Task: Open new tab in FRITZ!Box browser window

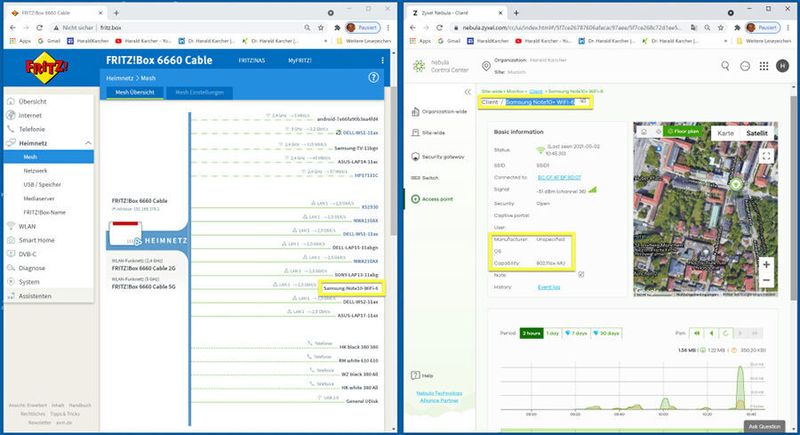Action: click(116, 13)
